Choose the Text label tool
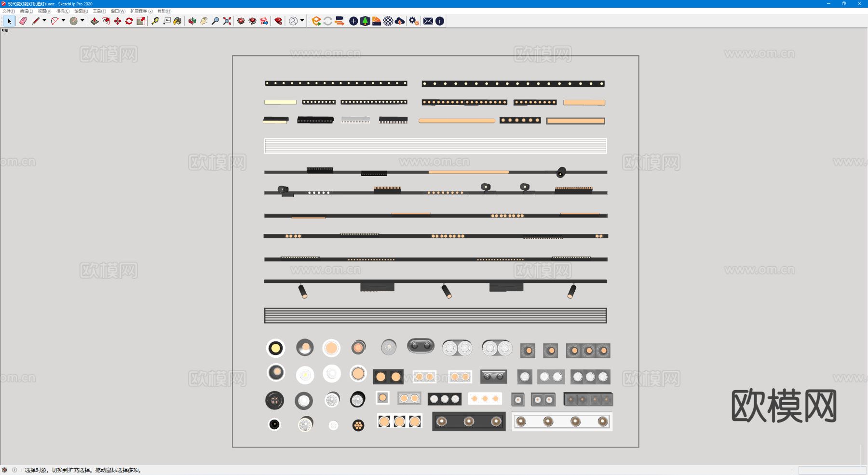Viewport: 868px width, 475px height. (x=166, y=21)
